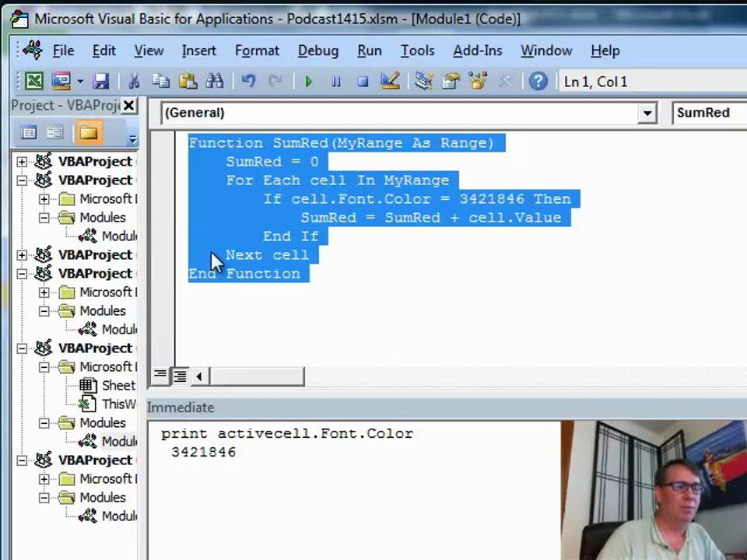Open the Help menu

point(605,51)
